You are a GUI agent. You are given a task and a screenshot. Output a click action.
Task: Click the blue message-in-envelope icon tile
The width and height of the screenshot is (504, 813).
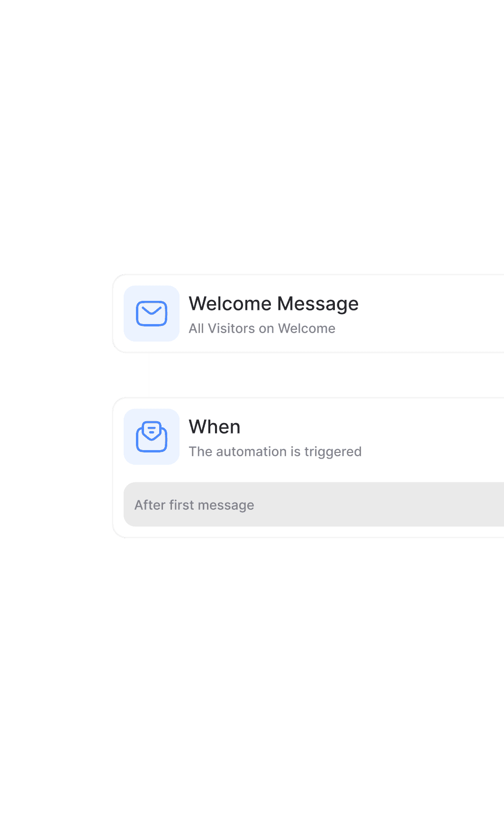point(152,437)
